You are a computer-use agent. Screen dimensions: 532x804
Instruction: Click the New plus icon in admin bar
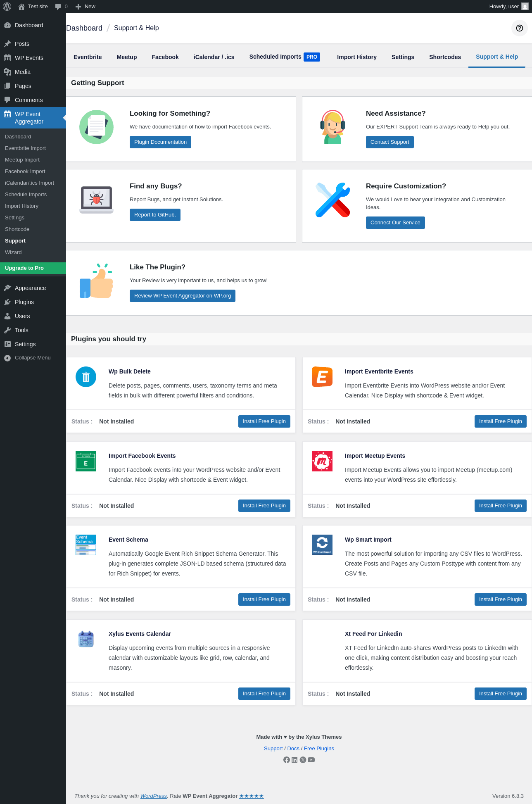tap(78, 7)
